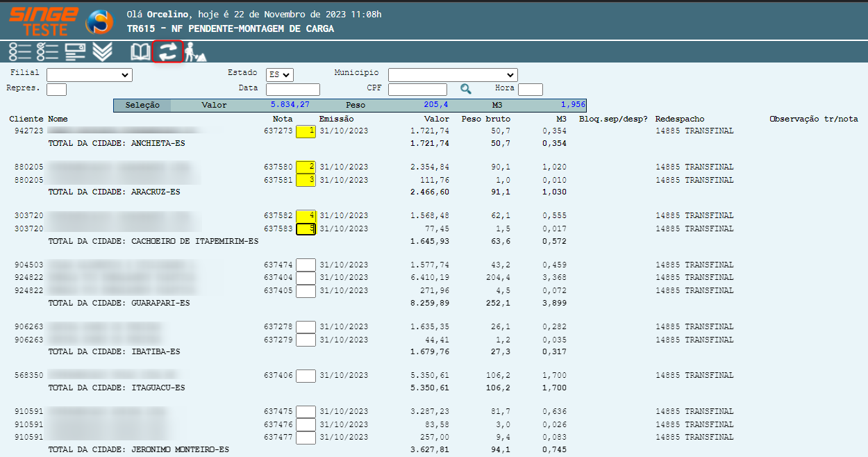Image resolution: width=868 pixels, height=457 pixels.
Task: Click value 6.410,19 for nota 637404
Action: [x=430, y=278]
